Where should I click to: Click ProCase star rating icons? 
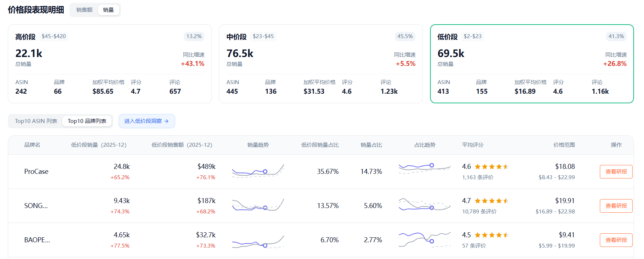tap(492, 167)
